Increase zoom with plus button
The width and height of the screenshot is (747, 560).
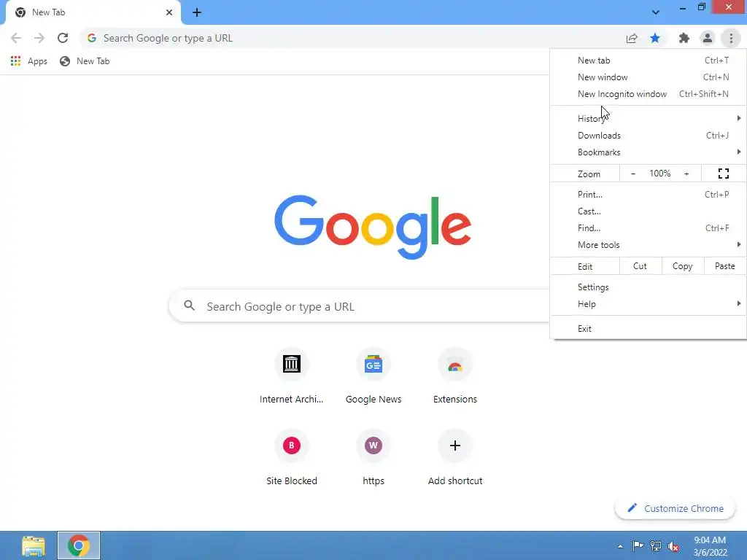[686, 174]
